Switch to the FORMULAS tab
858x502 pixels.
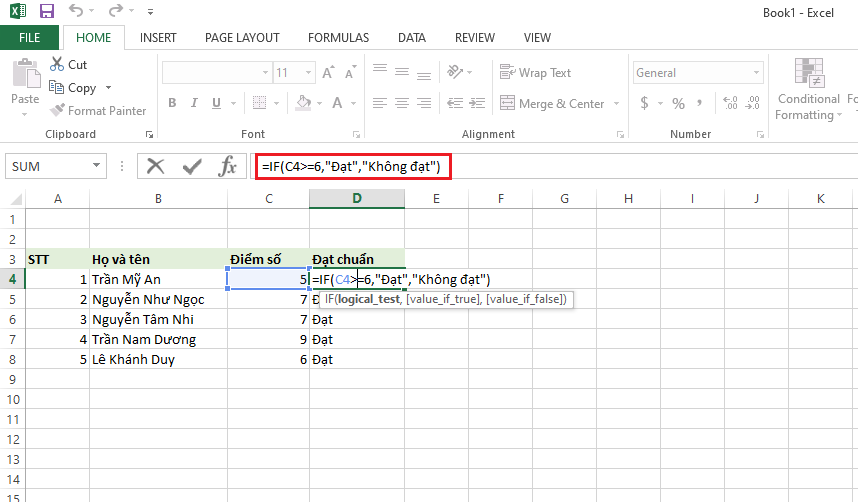[x=338, y=38]
